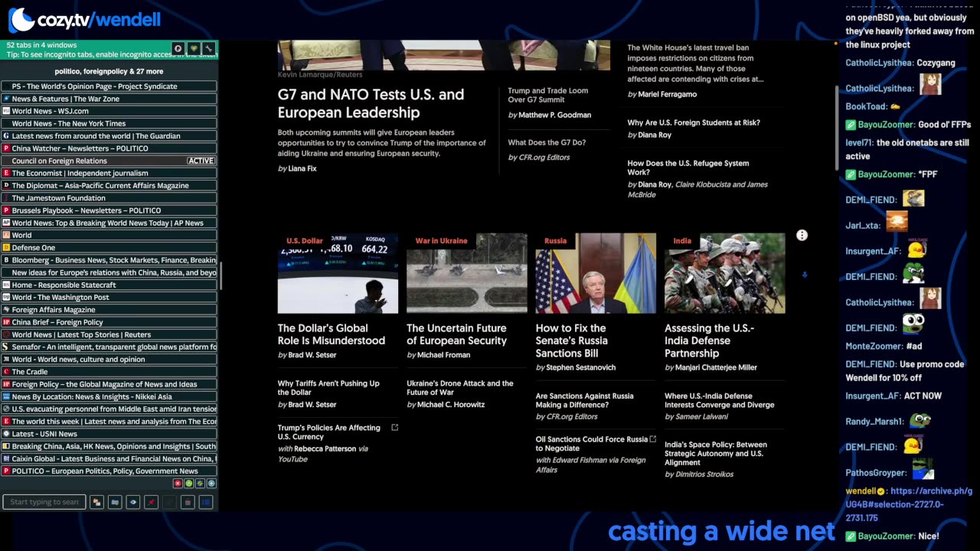The width and height of the screenshot is (980, 551).
Task: Focus the 'Start typing to search' field
Action: 44,502
